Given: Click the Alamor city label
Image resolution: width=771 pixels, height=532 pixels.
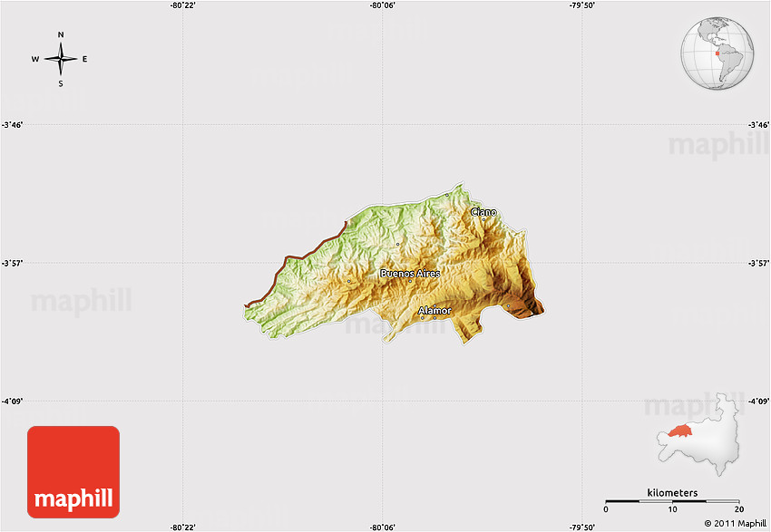Looking at the screenshot, I should 434,310.
